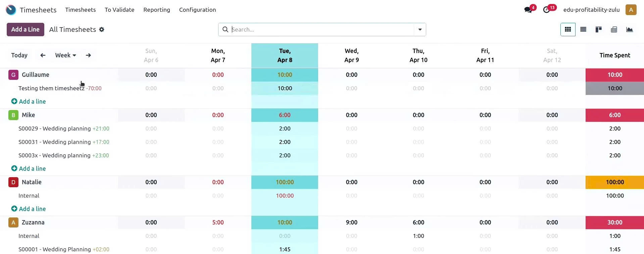
Task: Open the activities clock notifications
Action: [x=547, y=9]
